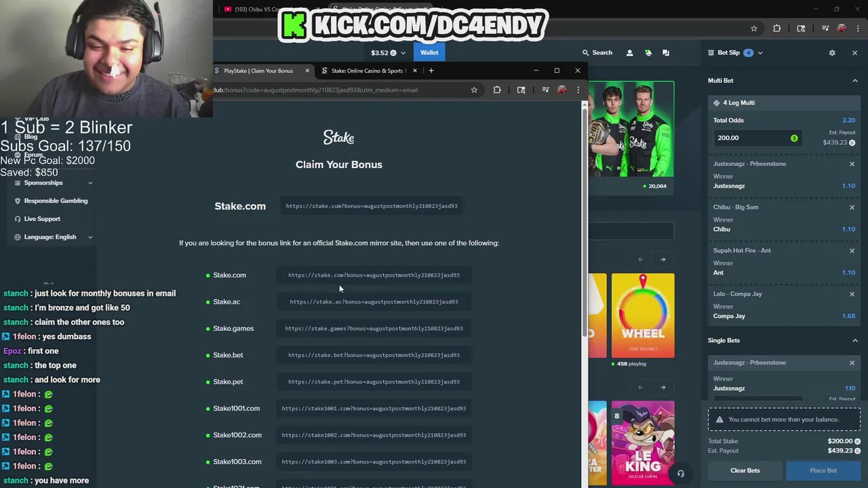
Task: Click the Stake.ac bonus link
Action: tap(374, 302)
